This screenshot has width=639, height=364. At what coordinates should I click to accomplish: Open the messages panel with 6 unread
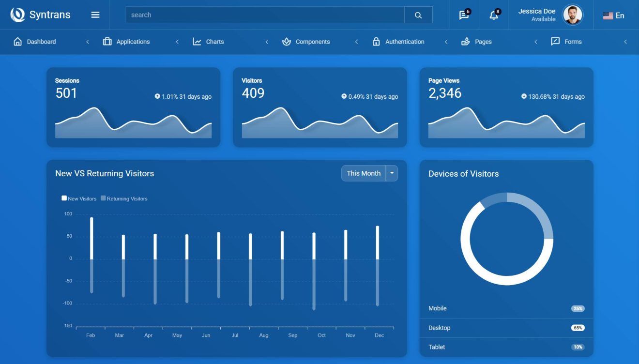tap(462, 15)
